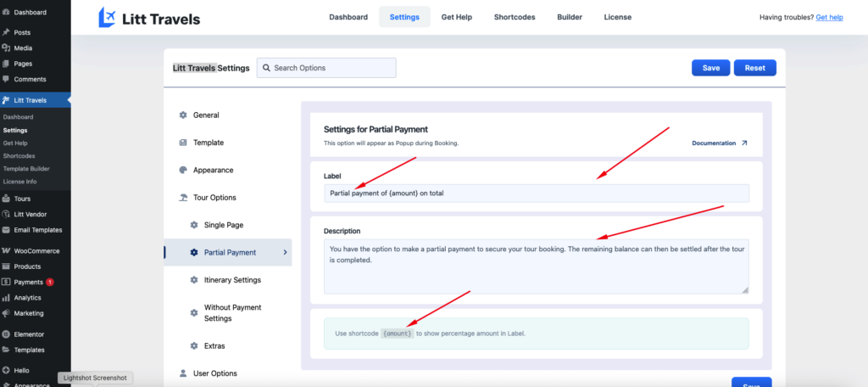Click the Litt Travels airplane logo
Viewport: 868px width, 387px height.
coord(108,17)
